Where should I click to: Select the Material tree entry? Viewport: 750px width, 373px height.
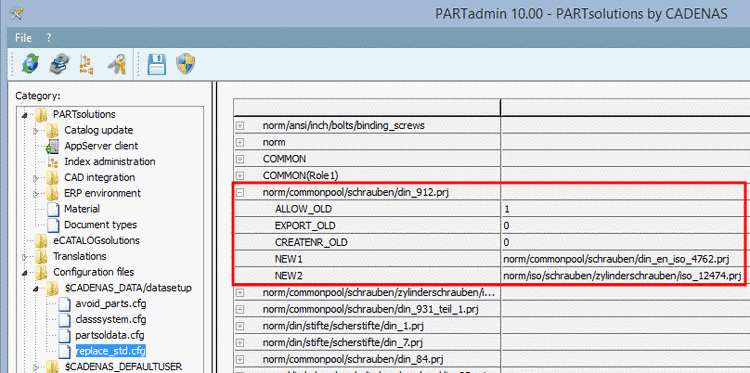coord(82,209)
